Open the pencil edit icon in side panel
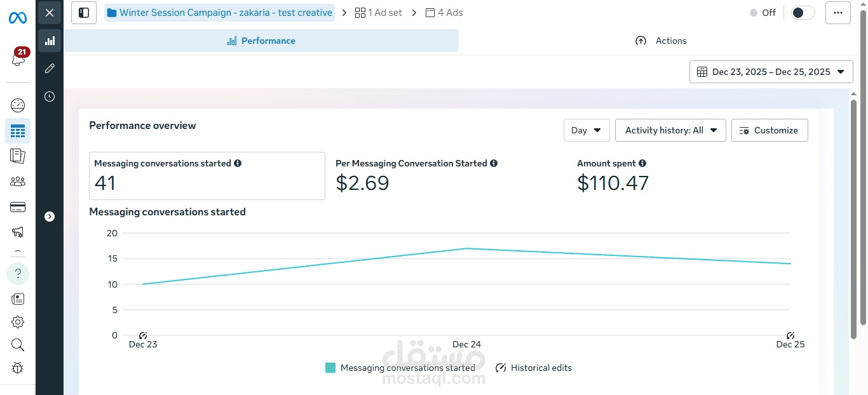 coord(50,68)
